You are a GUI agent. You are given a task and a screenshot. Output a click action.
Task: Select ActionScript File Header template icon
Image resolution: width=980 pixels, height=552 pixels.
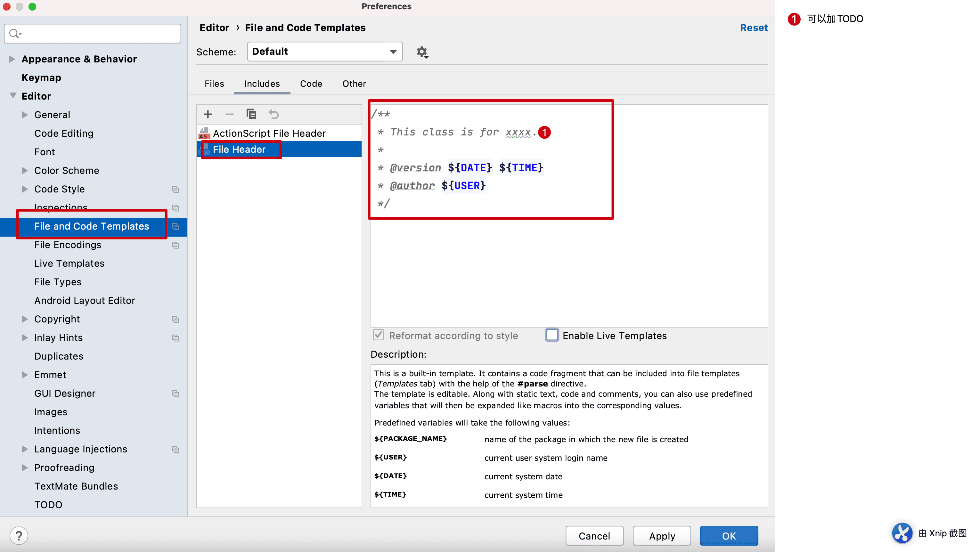(x=204, y=133)
